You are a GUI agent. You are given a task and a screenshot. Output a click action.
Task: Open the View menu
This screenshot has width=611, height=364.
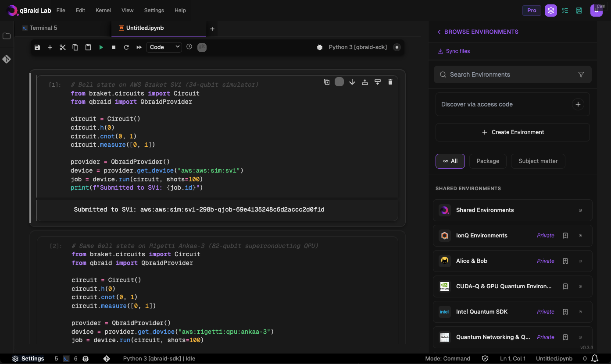128,10
